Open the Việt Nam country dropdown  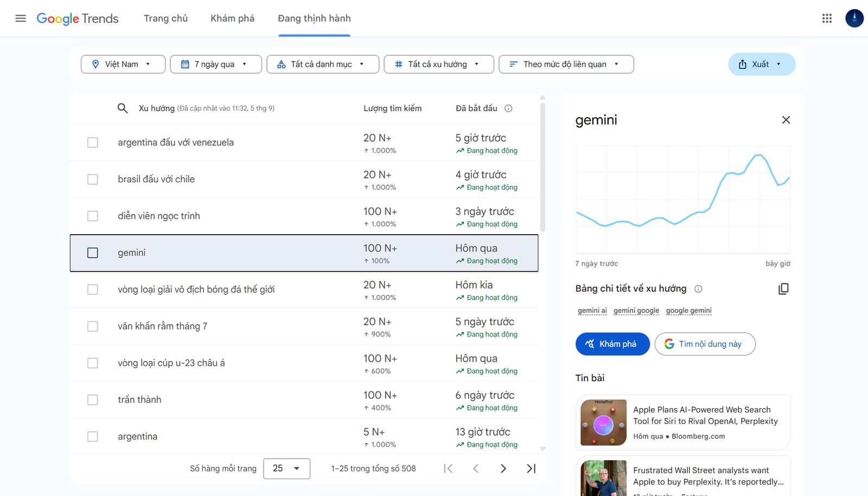coord(123,64)
